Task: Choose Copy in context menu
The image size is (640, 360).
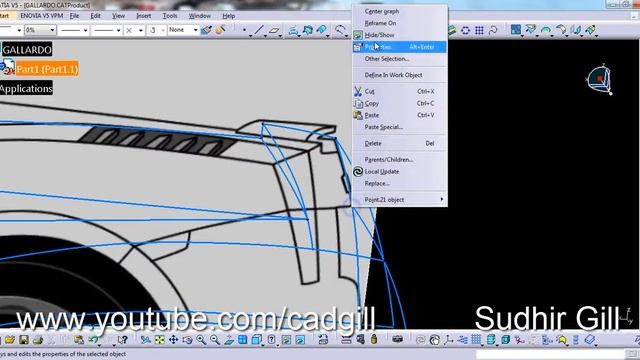Action: pyautogui.click(x=400, y=103)
